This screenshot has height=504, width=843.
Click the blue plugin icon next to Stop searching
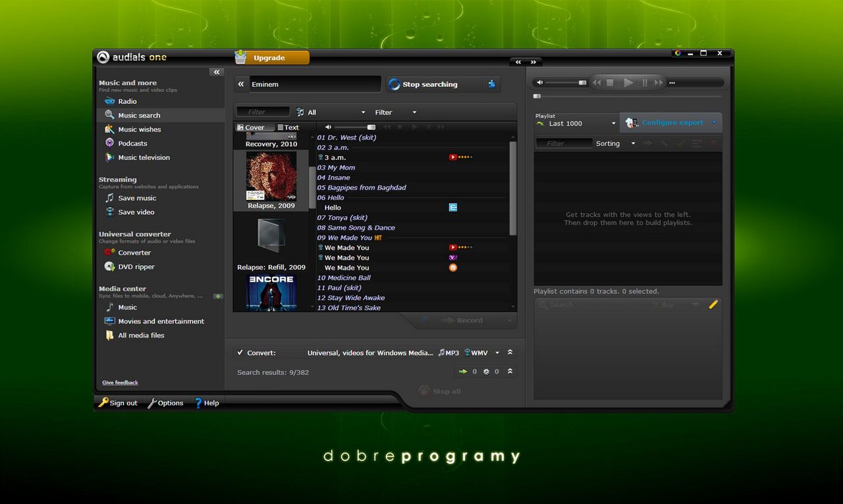click(491, 84)
